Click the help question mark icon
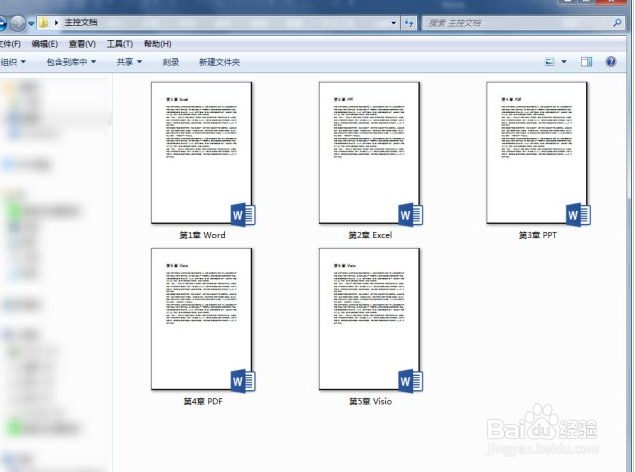 (x=611, y=62)
